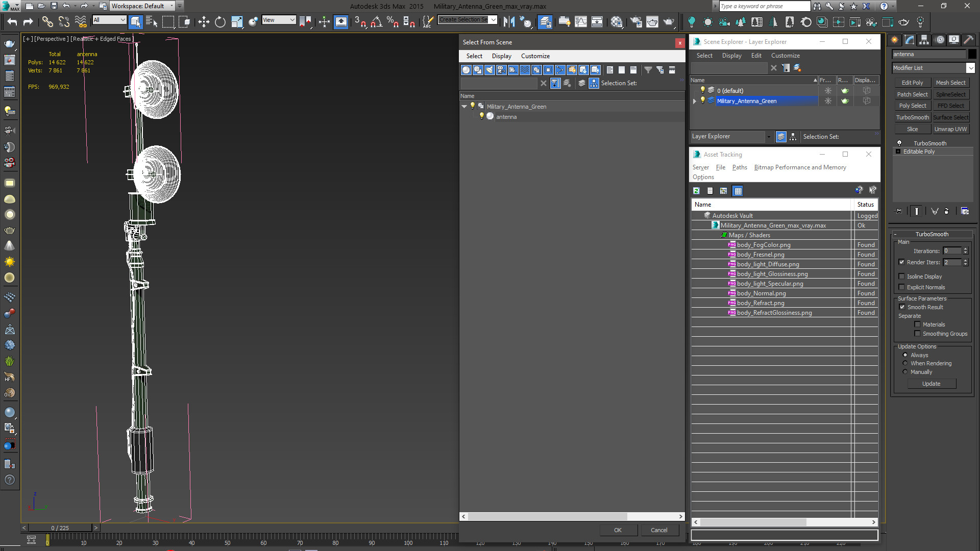Click the FFD Select modifier button

tap(950, 106)
